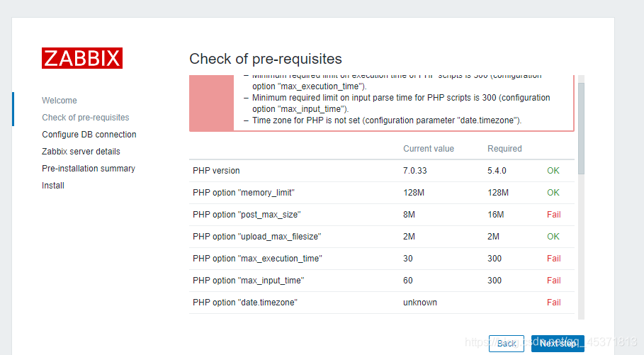Screen dimensions: 644x355
Task: Click the pre-requisites list scrollbar thumb
Action: click(x=581, y=128)
